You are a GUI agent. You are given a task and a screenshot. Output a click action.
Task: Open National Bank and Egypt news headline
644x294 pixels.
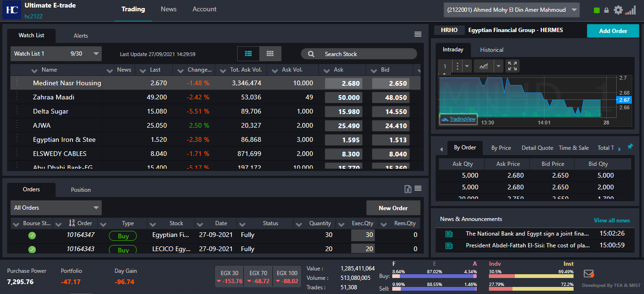tap(527, 234)
